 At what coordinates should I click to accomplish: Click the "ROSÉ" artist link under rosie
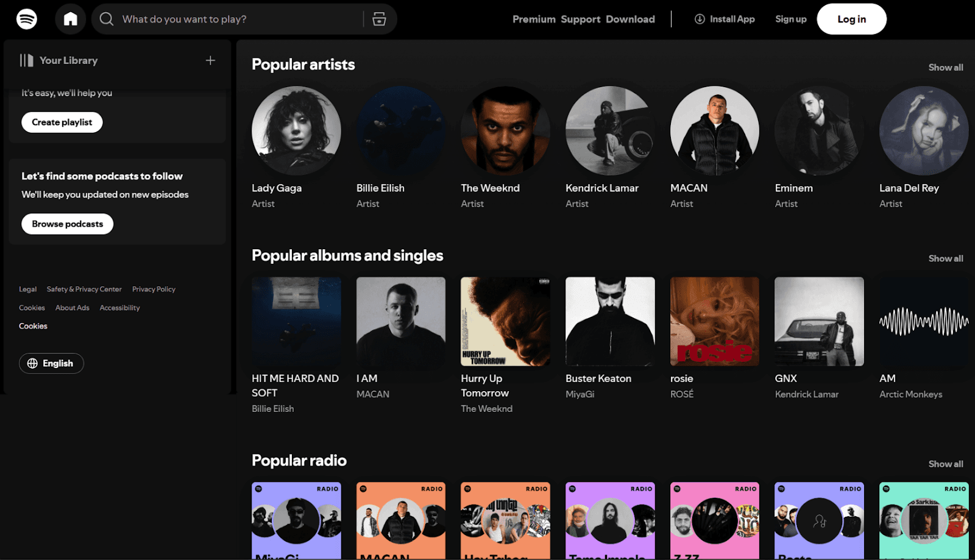(682, 394)
